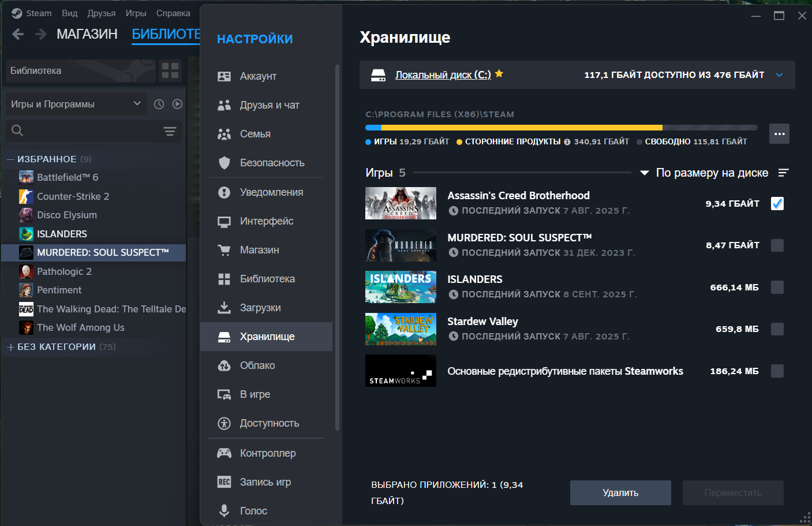Image resolution: width=812 pixels, height=526 pixels.
Task: Click the ISLANDERS storage thumbnail
Action: (x=401, y=287)
